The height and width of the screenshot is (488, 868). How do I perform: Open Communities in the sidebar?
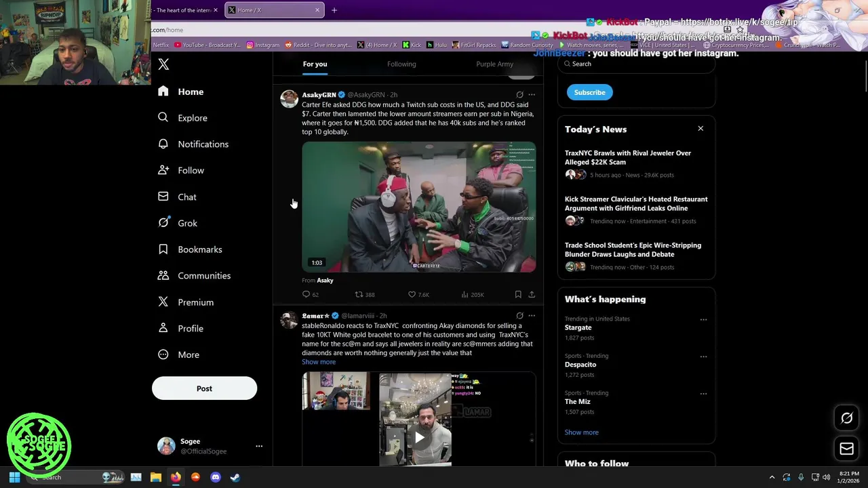[195, 276]
